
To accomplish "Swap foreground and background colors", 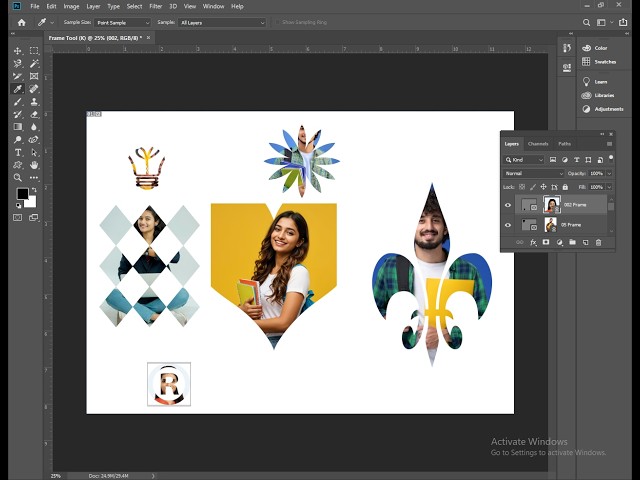I will tap(34, 190).
